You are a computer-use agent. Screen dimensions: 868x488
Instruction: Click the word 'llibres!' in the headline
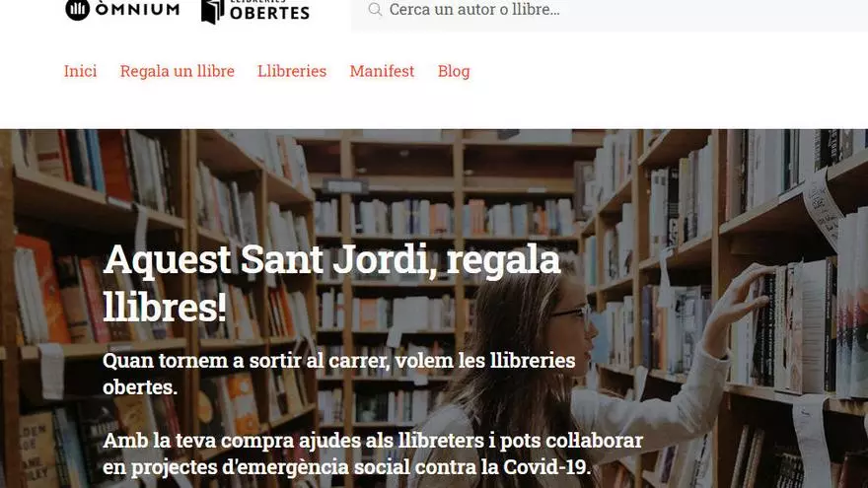(165, 308)
